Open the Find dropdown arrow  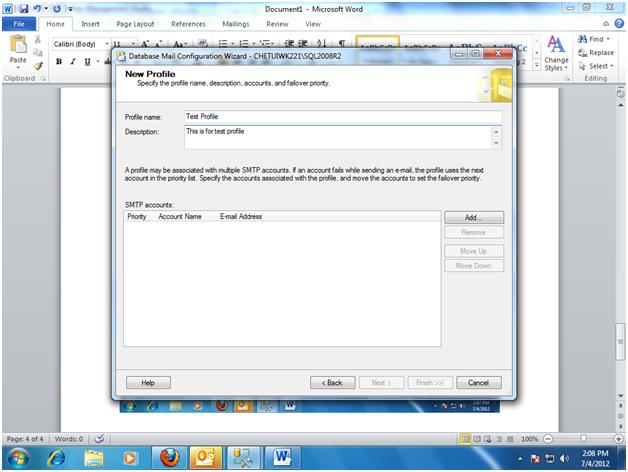pyautogui.click(x=608, y=39)
